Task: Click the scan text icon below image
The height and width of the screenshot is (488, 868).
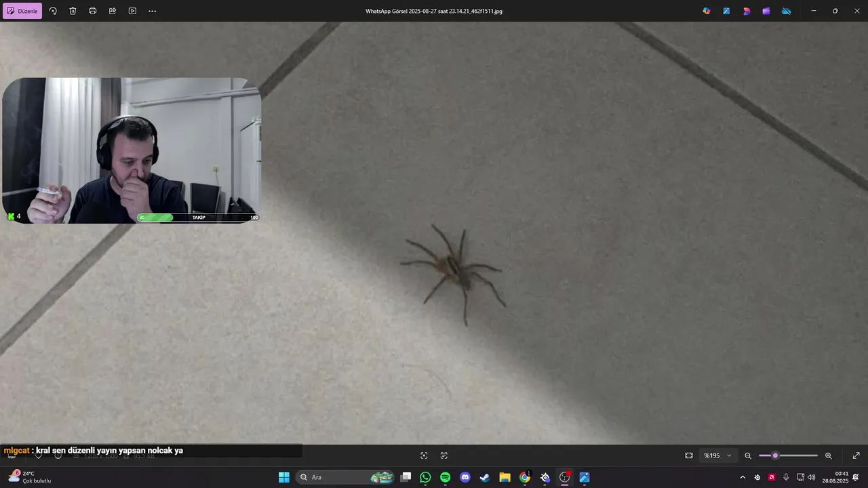Action: (444, 455)
